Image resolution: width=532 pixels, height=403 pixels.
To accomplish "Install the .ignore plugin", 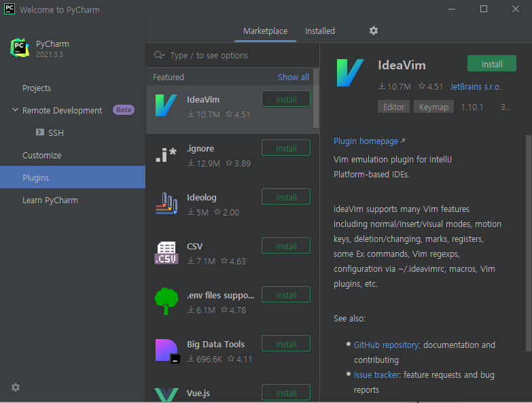I will [x=286, y=148].
